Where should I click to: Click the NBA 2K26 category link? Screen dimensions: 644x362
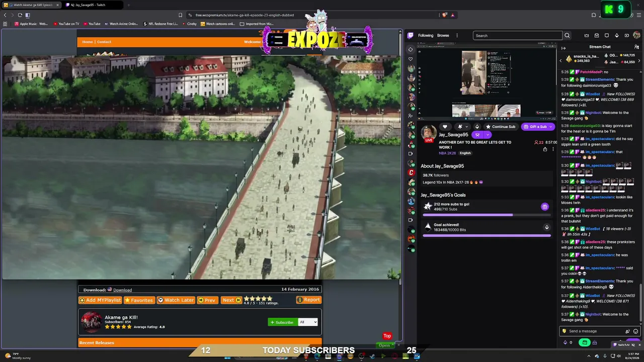click(447, 153)
